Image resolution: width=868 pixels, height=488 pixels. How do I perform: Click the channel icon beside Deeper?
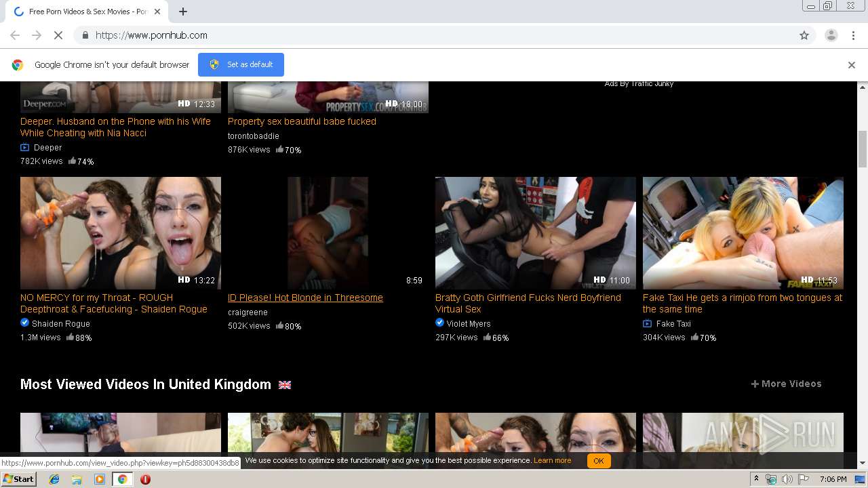click(25, 148)
